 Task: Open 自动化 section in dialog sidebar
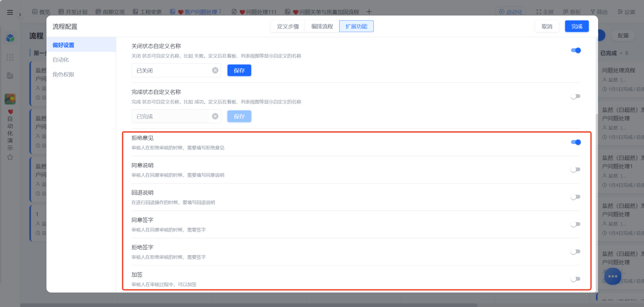[81, 60]
